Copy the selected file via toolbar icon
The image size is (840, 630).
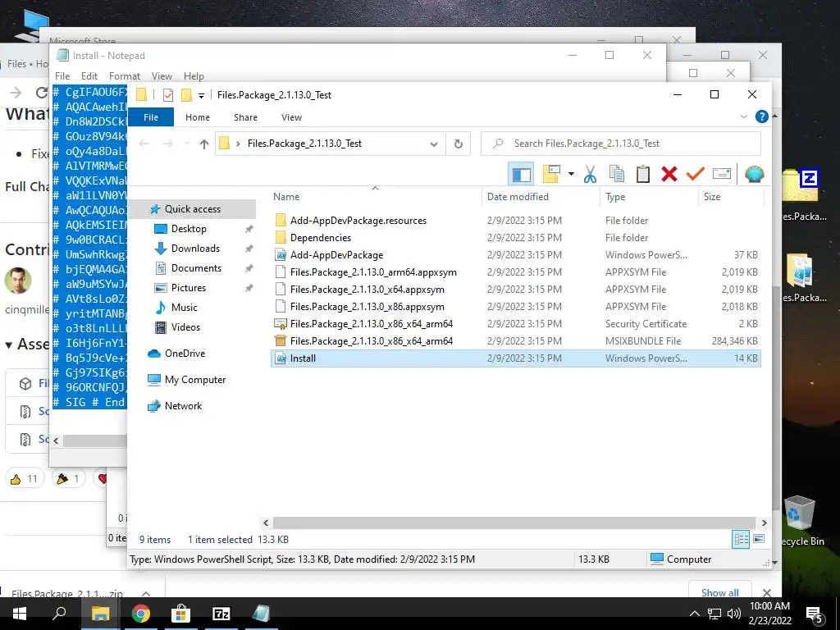point(617,174)
